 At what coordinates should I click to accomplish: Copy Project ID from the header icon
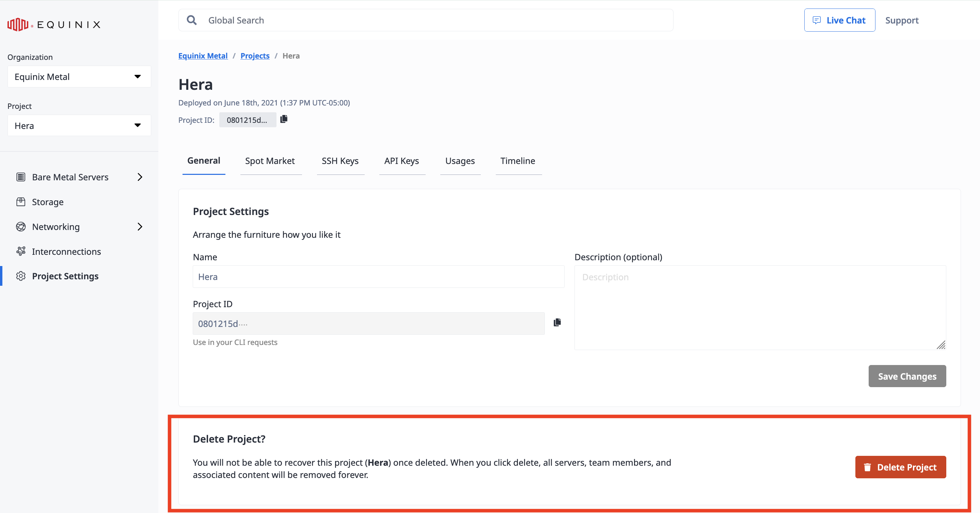coord(284,119)
